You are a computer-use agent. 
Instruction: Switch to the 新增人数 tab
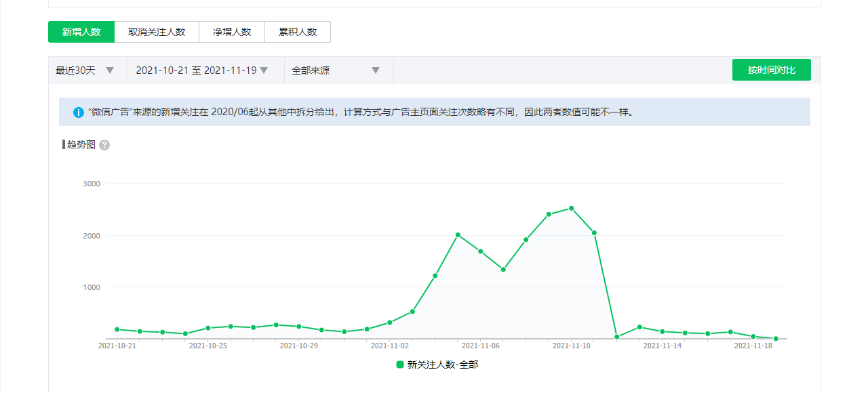tap(81, 32)
